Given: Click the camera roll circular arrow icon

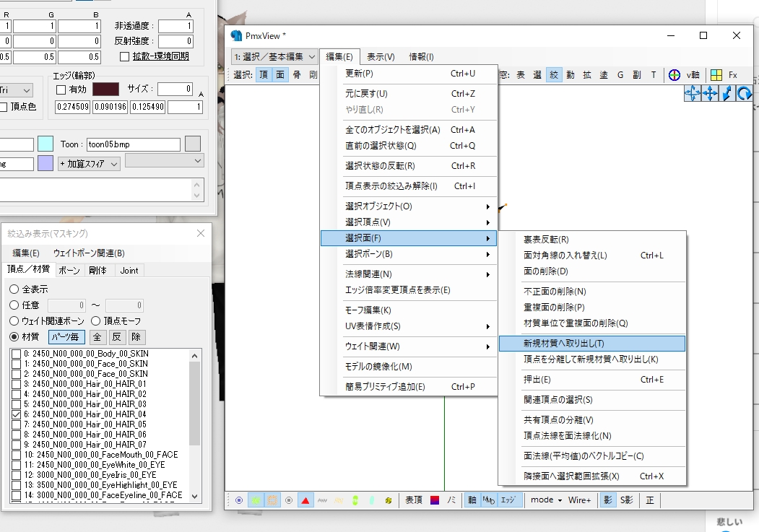Looking at the screenshot, I should coord(745,93).
